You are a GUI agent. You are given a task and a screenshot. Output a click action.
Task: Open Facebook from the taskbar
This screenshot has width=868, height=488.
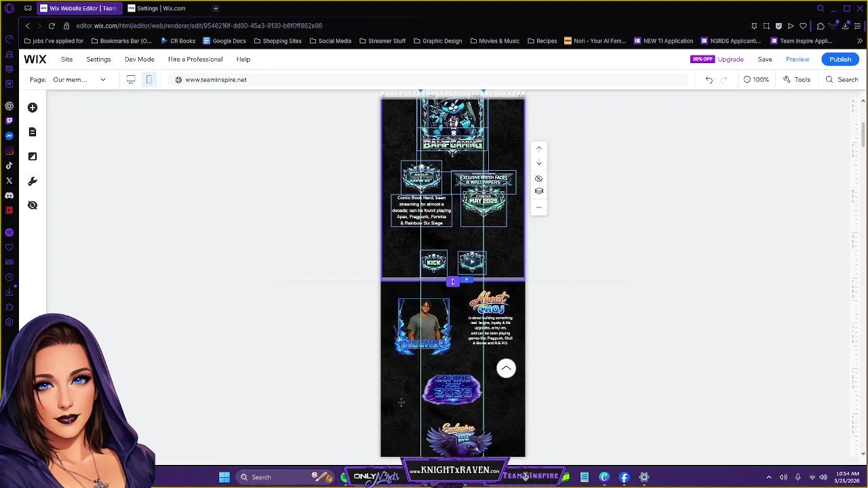coord(624,477)
